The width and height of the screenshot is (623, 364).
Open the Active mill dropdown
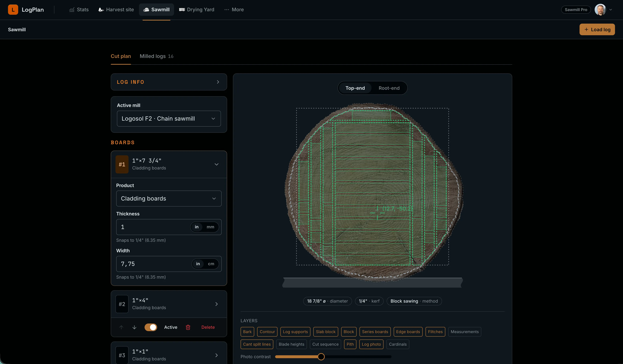(x=169, y=119)
